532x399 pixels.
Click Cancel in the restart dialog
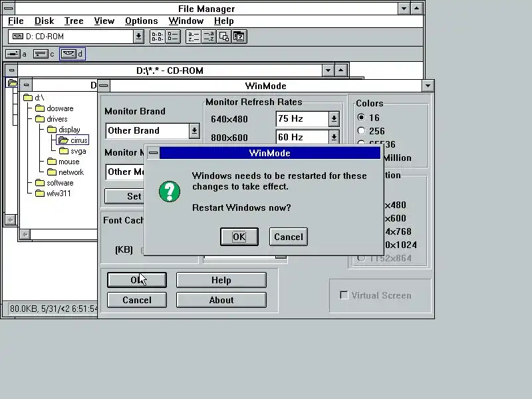click(x=289, y=237)
